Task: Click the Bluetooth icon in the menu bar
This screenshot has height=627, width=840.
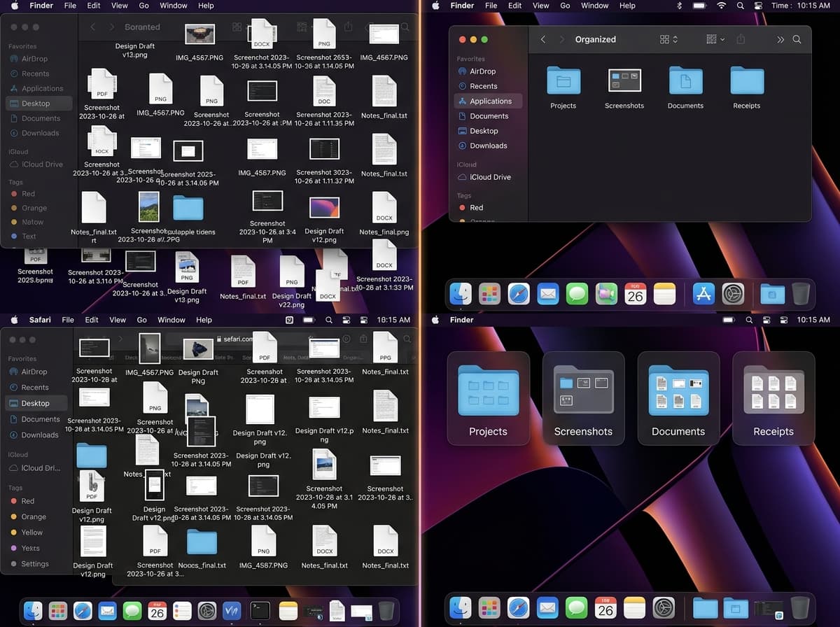Action: pyautogui.click(x=680, y=6)
